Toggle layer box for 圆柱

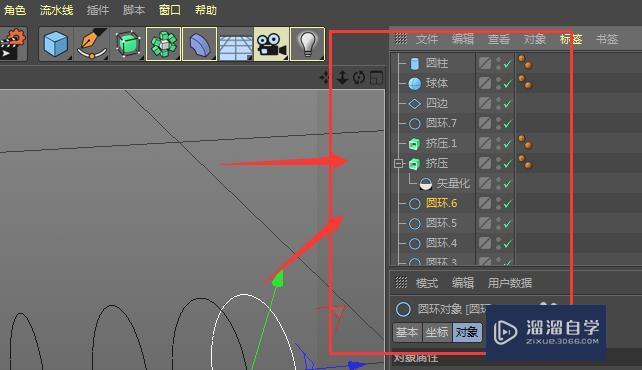[x=485, y=63]
